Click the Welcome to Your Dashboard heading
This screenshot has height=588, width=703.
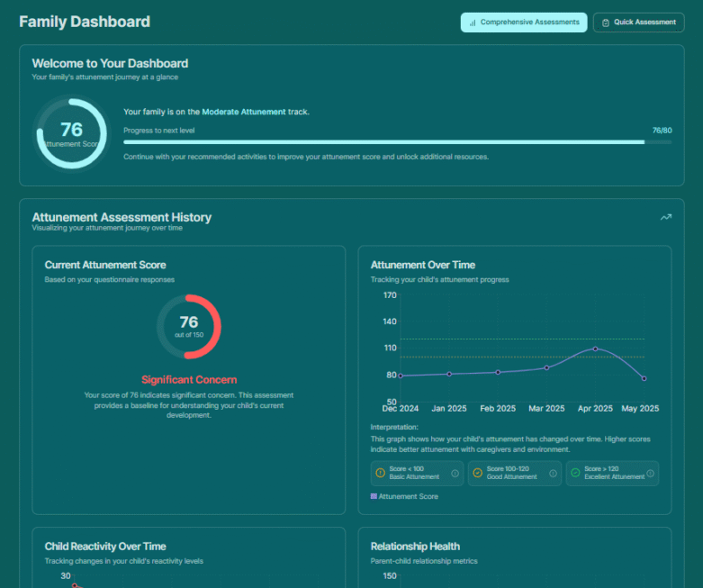110,64
